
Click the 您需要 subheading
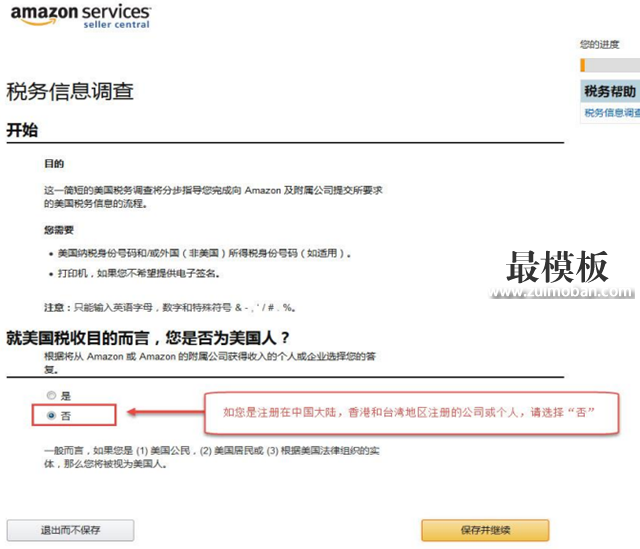[x=59, y=230]
